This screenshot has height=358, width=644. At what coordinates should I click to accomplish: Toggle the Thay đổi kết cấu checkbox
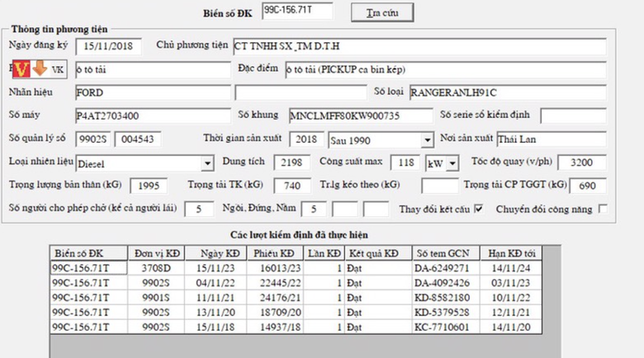(478, 210)
